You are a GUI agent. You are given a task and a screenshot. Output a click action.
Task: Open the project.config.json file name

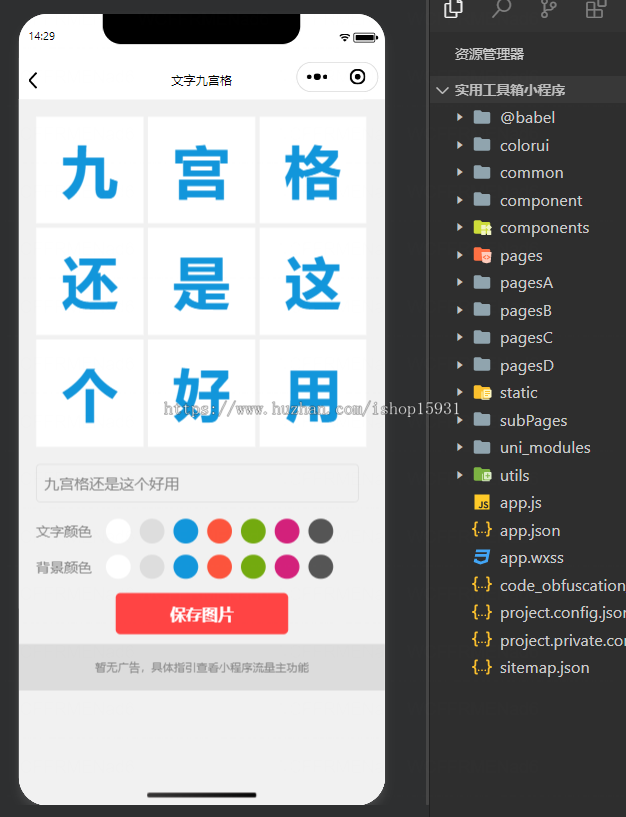pos(563,613)
